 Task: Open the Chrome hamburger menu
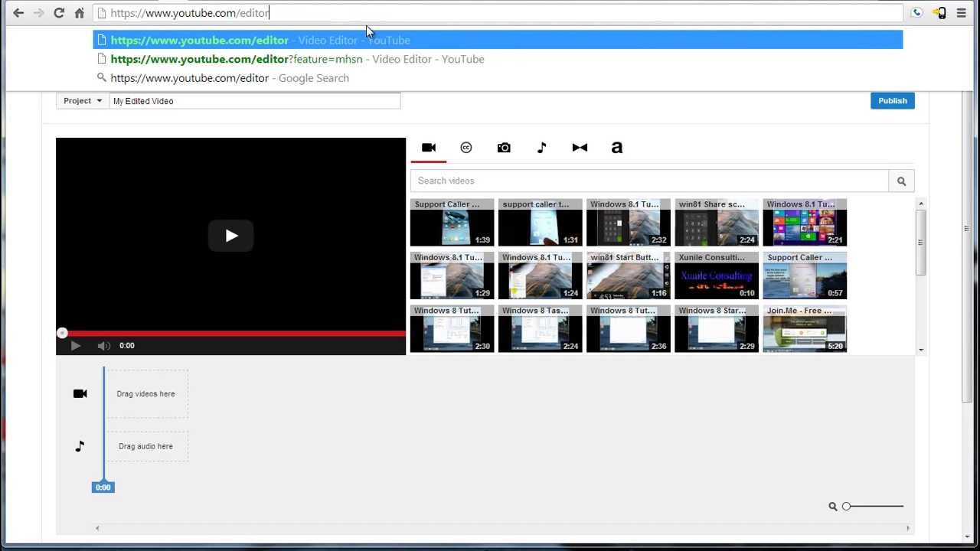(962, 13)
